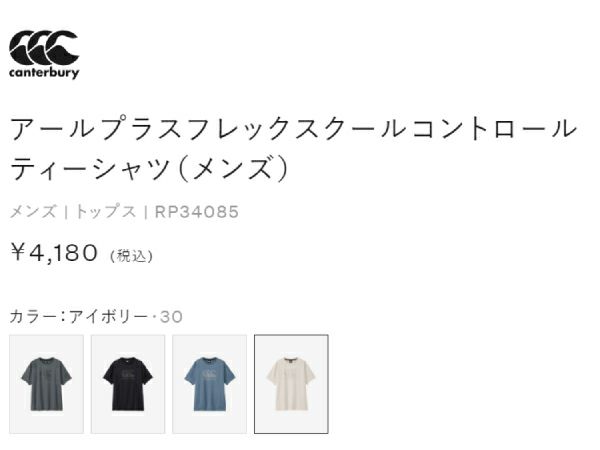The height and width of the screenshot is (450, 600).
Task: Select the gray T-shirt color swatch
Action: click(46, 384)
